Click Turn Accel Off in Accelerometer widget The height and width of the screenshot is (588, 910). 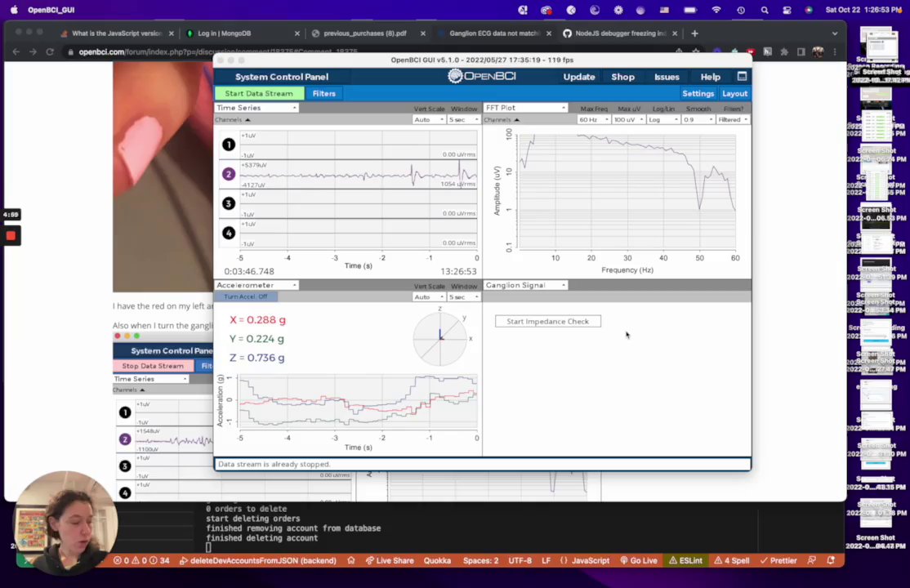[x=246, y=296]
